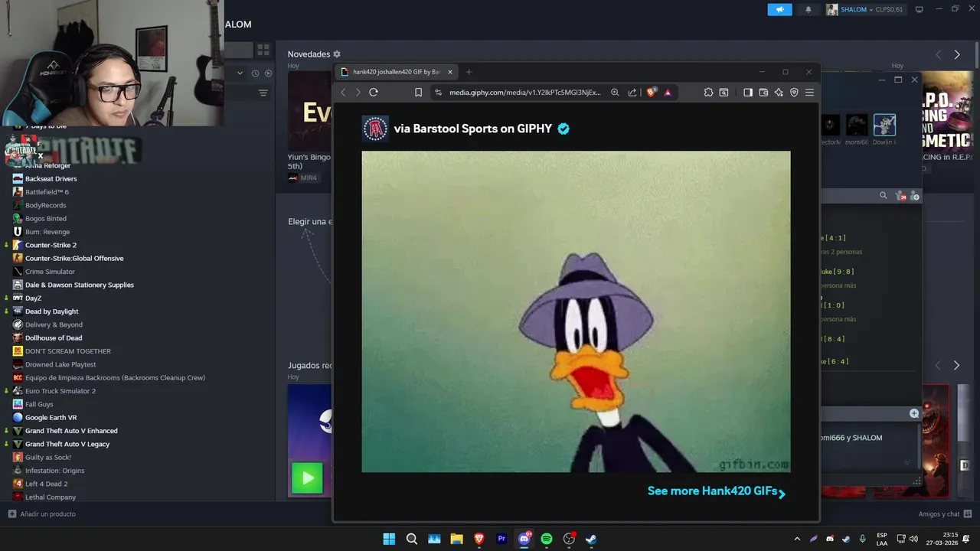Close the hank420 GIF tab
The width and height of the screenshot is (980, 551).
[450, 72]
